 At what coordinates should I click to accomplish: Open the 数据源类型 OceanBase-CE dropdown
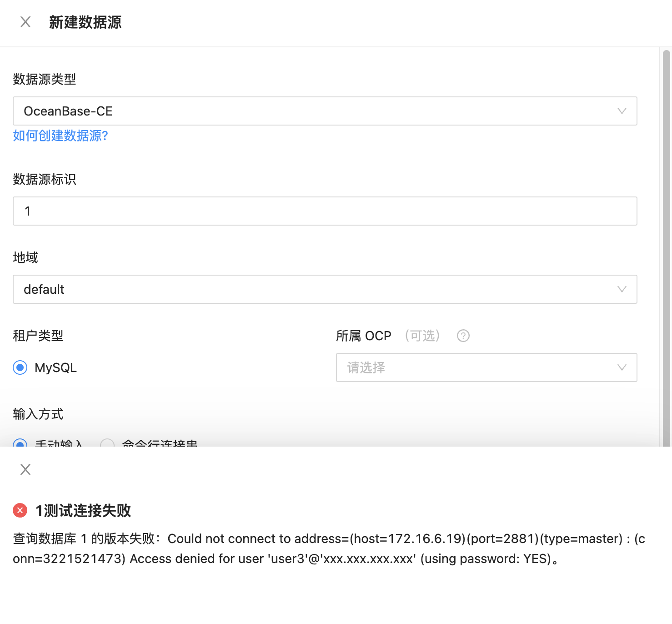click(x=325, y=111)
